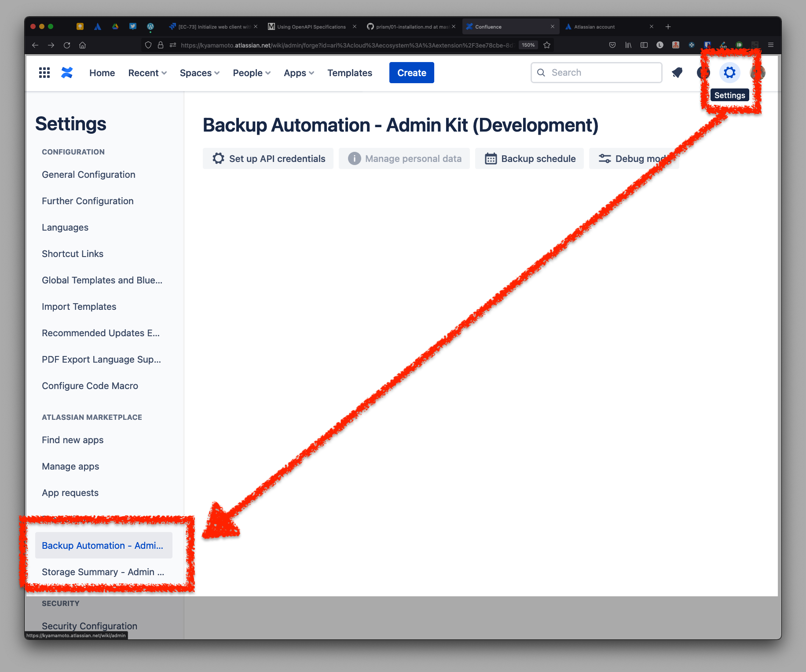806x672 pixels.
Task: Click the Confluence logo icon
Action: [67, 73]
